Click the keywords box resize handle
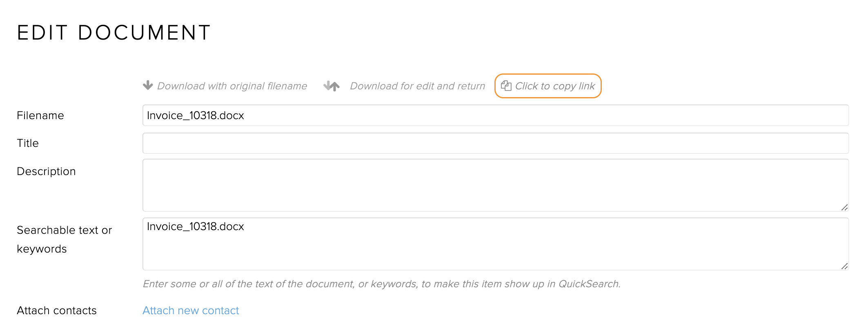The image size is (868, 335). (844, 266)
